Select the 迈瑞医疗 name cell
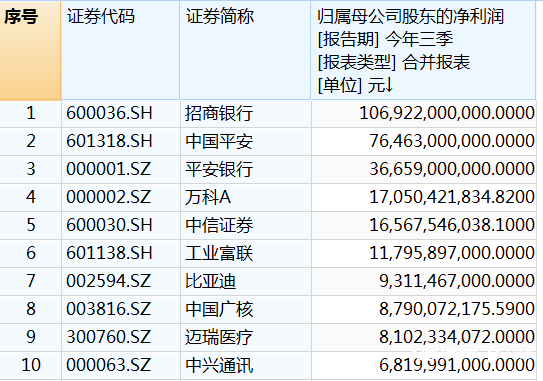The image size is (543, 381). [x=246, y=337]
